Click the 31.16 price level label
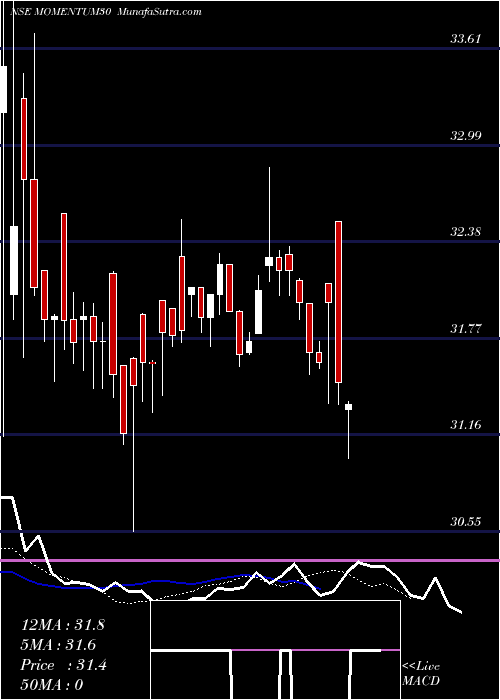The image size is (500, 700). [x=466, y=425]
